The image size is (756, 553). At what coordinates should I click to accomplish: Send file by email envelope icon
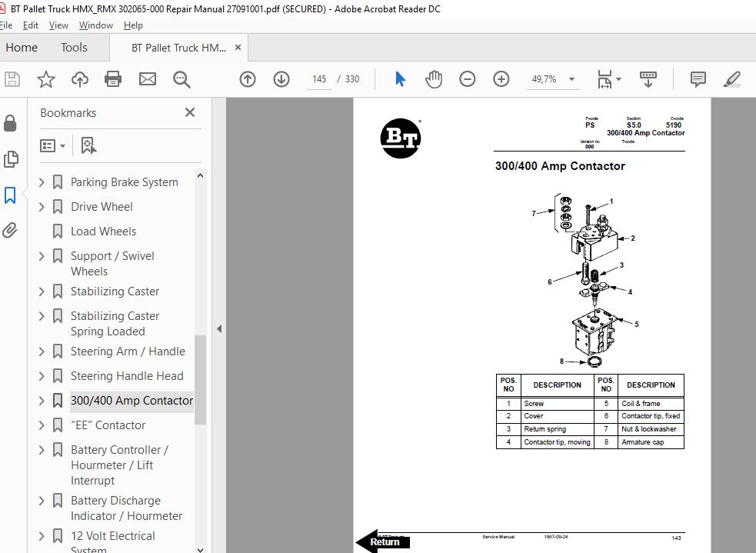147,79
